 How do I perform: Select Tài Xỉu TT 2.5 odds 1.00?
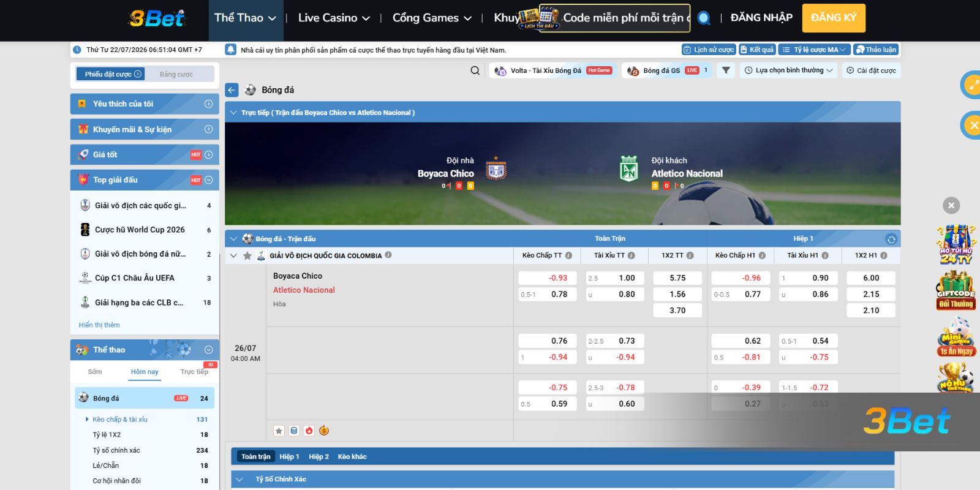[x=615, y=278]
